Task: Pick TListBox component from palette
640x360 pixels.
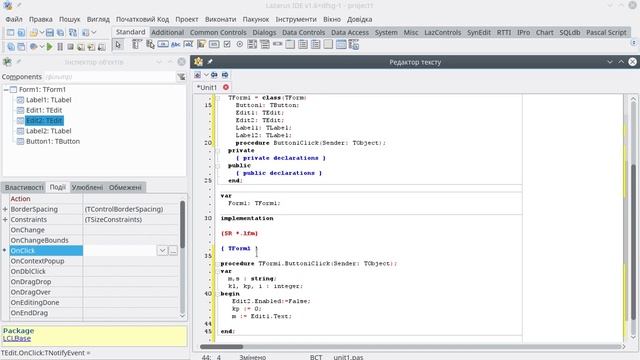Action: pyautogui.click(x=252, y=44)
